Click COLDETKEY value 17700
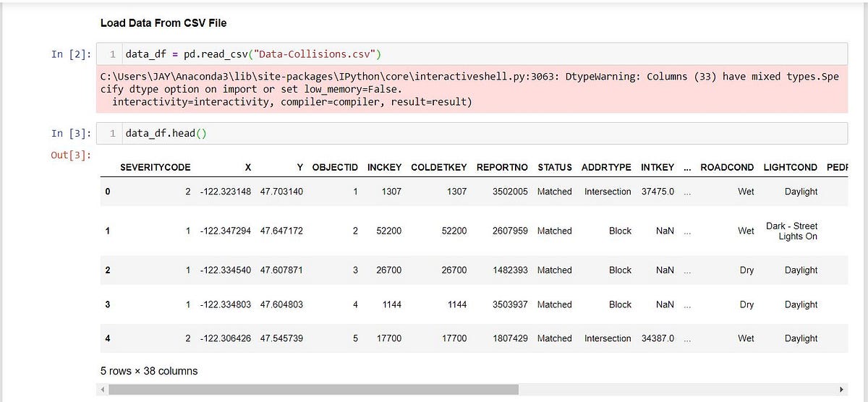Screen dimensions: 868x402 click(454, 338)
